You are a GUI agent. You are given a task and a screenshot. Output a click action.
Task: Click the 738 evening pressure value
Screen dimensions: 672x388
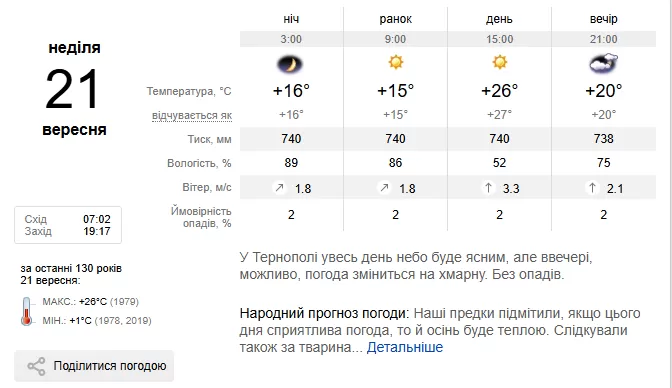tap(603, 139)
